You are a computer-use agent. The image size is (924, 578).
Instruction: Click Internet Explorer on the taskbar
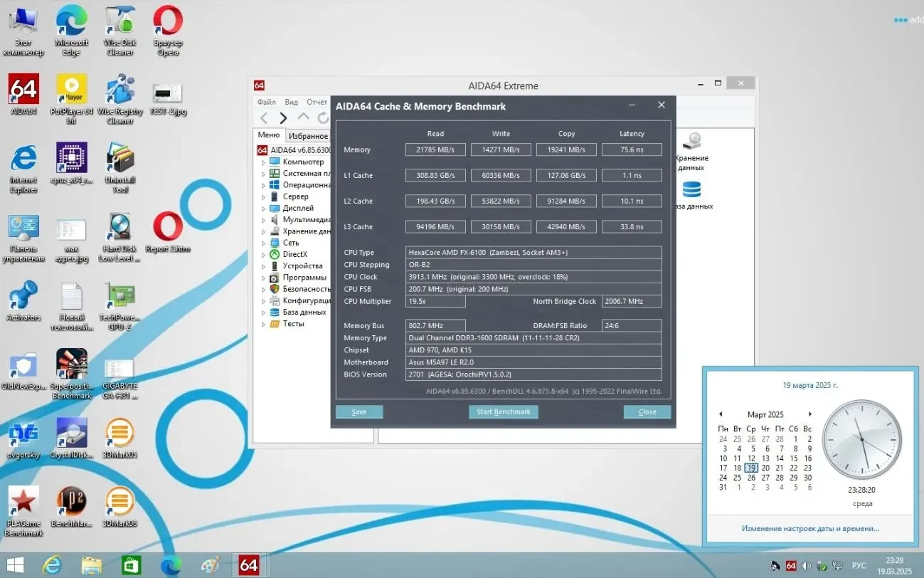coord(52,565)
